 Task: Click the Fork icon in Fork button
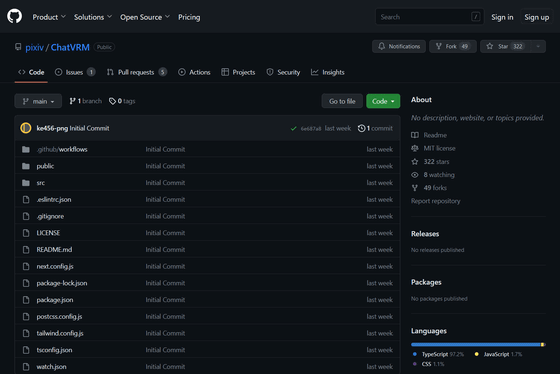click(439, 46)
